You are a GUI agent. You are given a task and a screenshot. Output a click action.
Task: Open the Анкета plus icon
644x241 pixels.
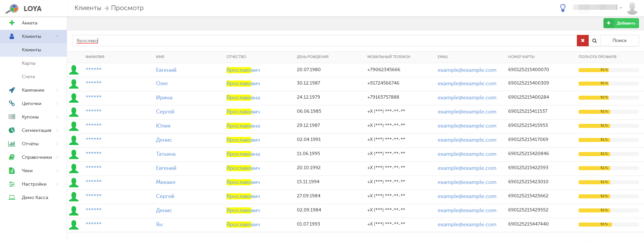(x=12, y=23)
